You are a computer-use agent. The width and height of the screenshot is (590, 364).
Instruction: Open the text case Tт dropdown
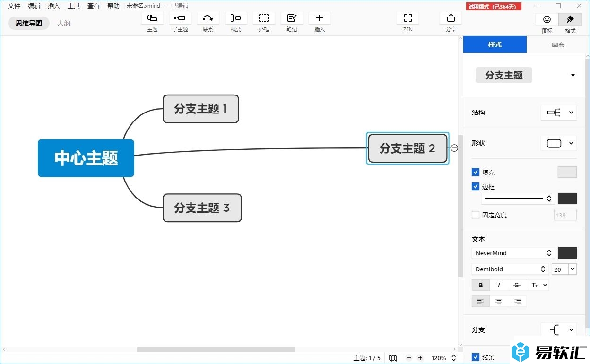(538, 285)
